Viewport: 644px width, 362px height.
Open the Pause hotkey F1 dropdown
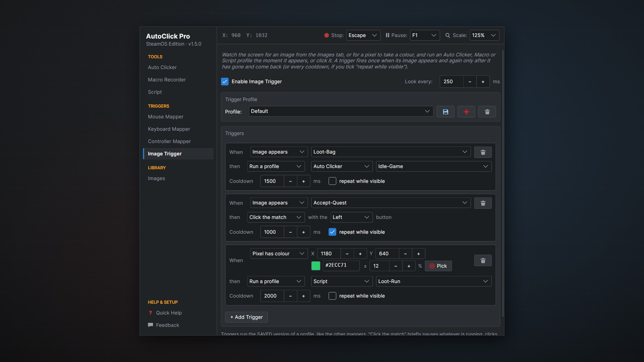(x=425, y=35)
